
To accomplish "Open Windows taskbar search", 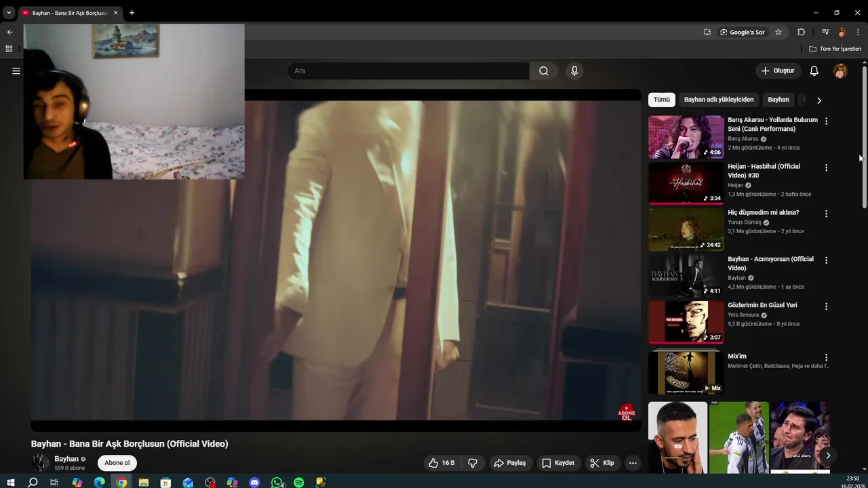I will coord(33,483).
